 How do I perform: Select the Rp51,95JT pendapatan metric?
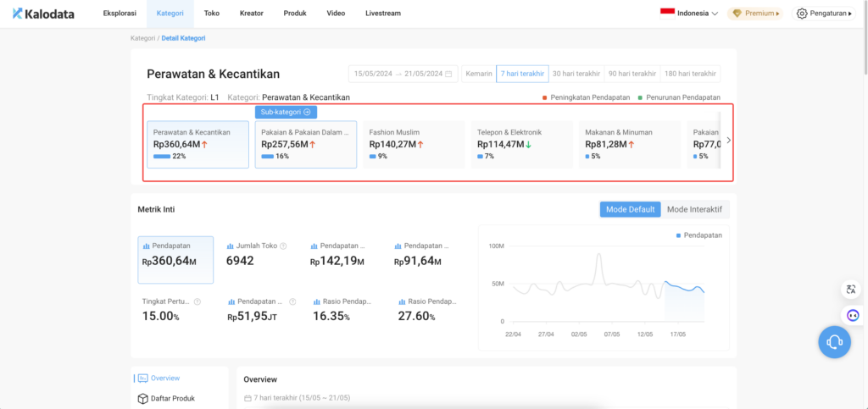(x=260, y=310)
